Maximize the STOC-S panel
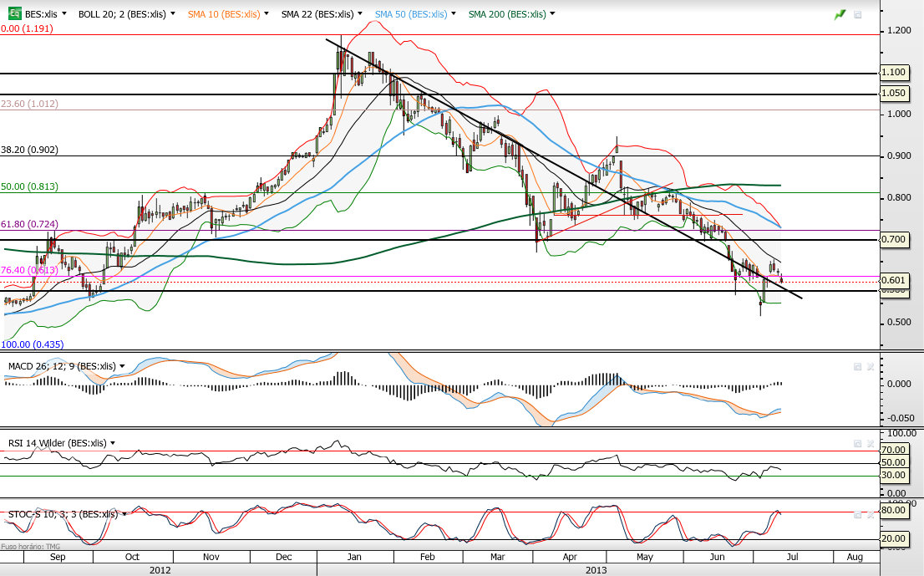Screen dimensions: 924x576 click(x=858, y=515)
